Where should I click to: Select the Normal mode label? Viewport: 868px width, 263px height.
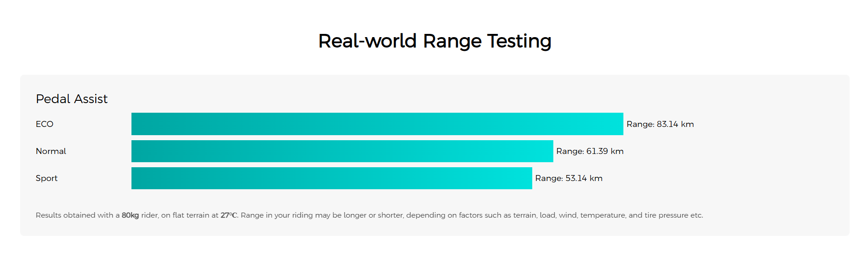point(51,151)
